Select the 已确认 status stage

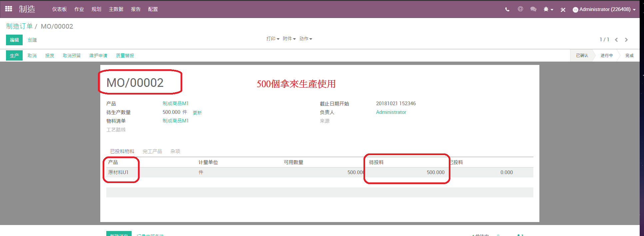(582, 56)
